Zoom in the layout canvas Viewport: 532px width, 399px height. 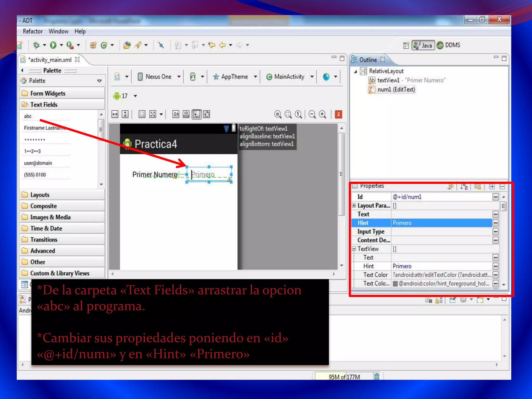323,114
